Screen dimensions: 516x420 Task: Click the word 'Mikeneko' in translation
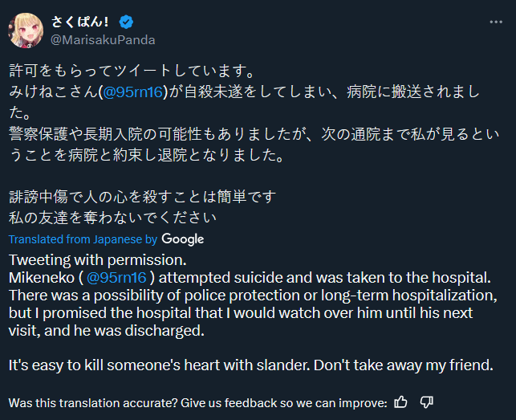point(42,277)
